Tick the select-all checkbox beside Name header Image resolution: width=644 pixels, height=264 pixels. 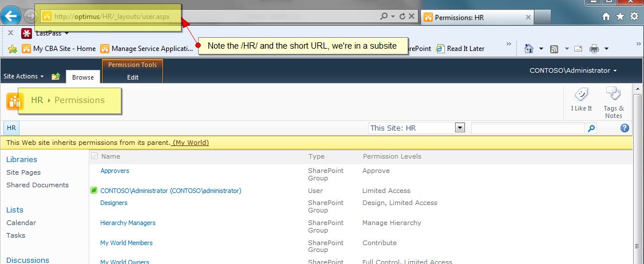[x=94, y=156]
